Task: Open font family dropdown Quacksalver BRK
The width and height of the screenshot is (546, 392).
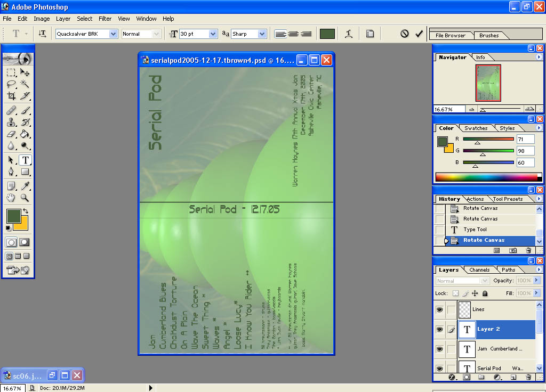Action: (113, 34)
